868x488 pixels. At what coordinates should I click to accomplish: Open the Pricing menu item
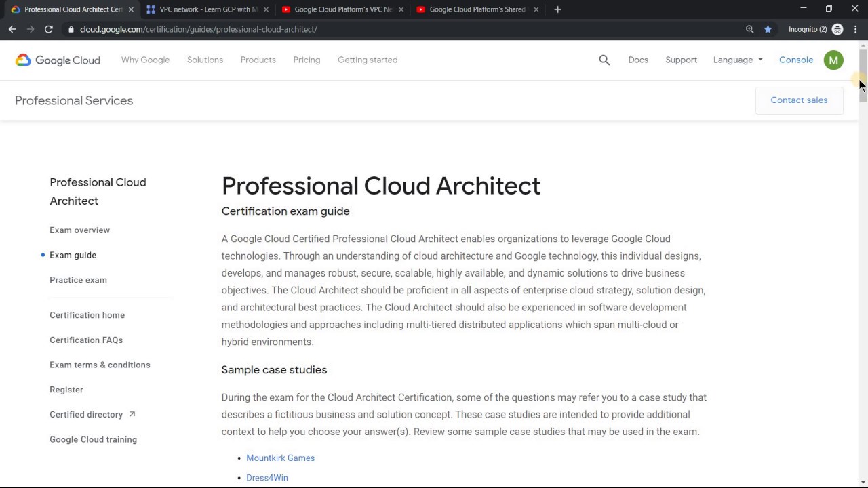307,60
